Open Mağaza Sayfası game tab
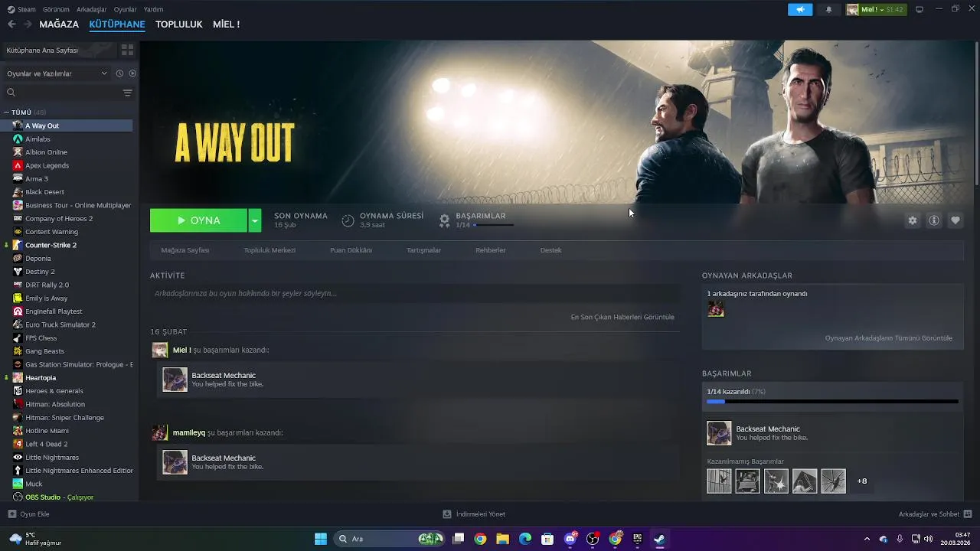This screenshot has height=551, width=980. 185,250
